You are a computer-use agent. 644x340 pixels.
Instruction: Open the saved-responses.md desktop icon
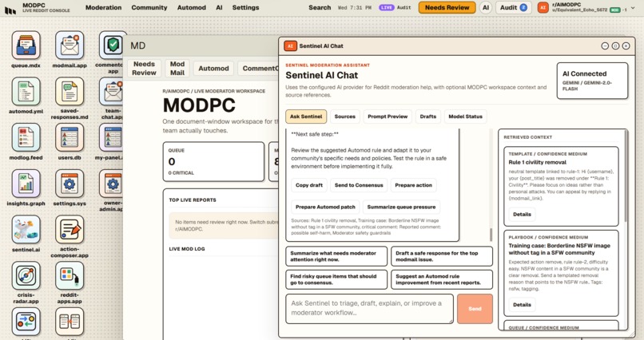[70, 91]
